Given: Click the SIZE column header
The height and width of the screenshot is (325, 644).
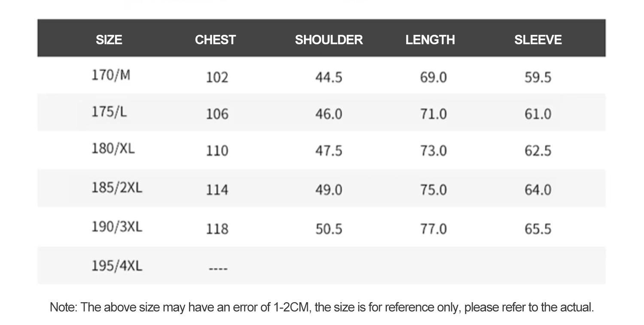Looking at the screenshot, I should [x=109, y=40].
